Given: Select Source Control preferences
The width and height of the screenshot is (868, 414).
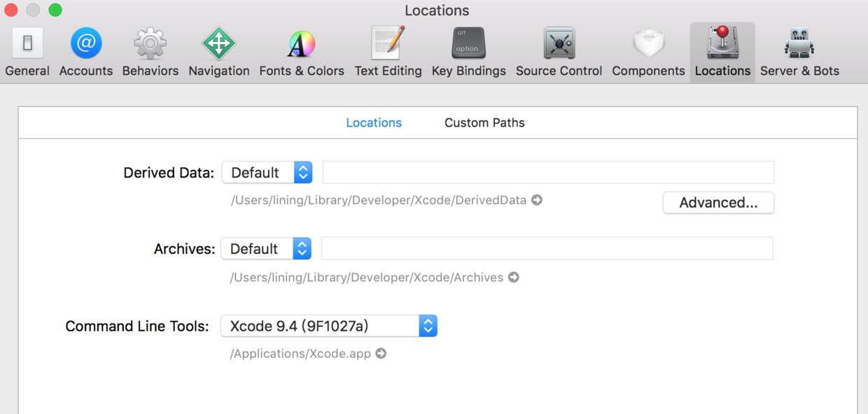Looking at the screenshot, I should (559, 52).
